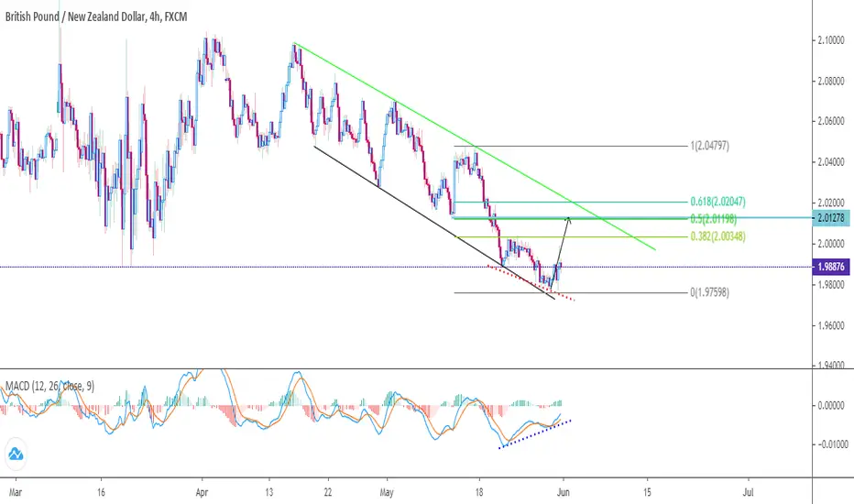Click the 2.01278 price label on axis
Image resolution: width=854 pixels, height=504 pixels.
click(830, 218)
